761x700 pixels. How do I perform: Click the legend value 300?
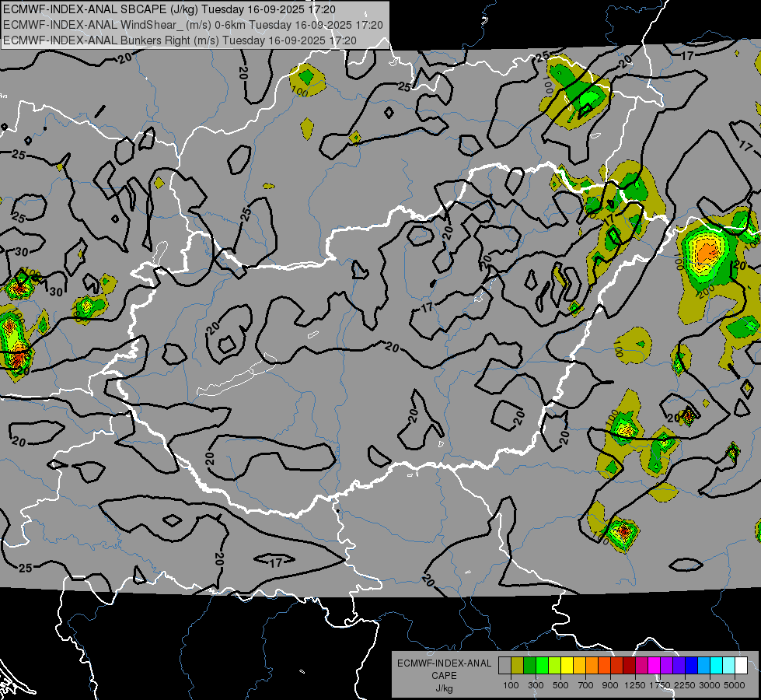click(x=536, y=685)
